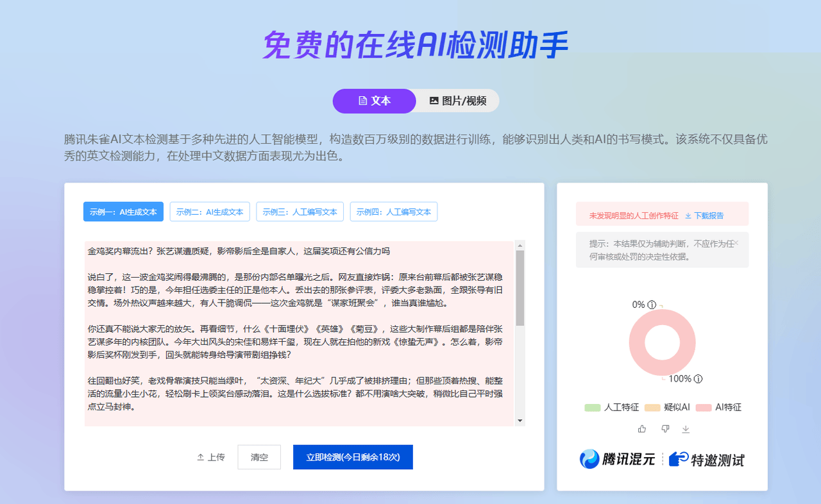Click the 上传 upload button

pyautogui.click(x=211, y=457)
